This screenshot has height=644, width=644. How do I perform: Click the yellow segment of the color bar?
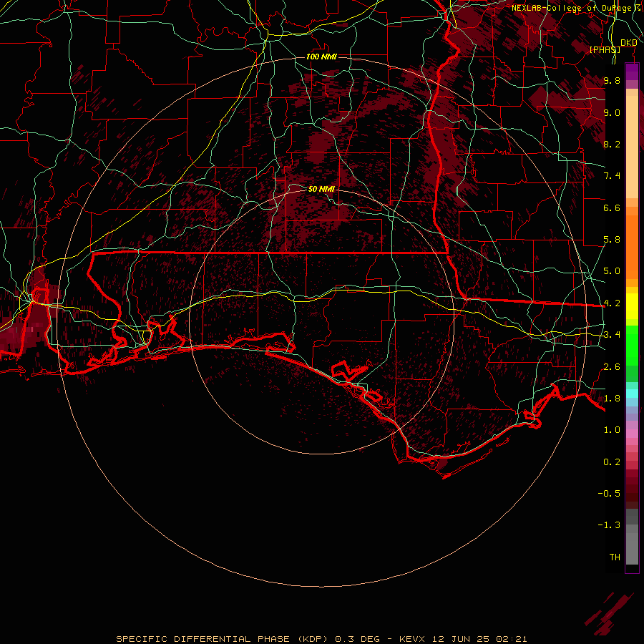pos(632,306)
